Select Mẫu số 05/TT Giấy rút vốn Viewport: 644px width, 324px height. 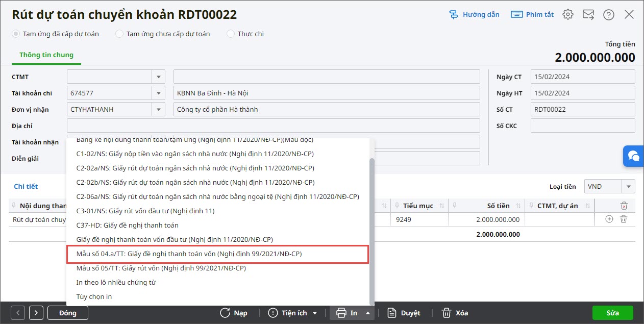click(x=161, y=268)
